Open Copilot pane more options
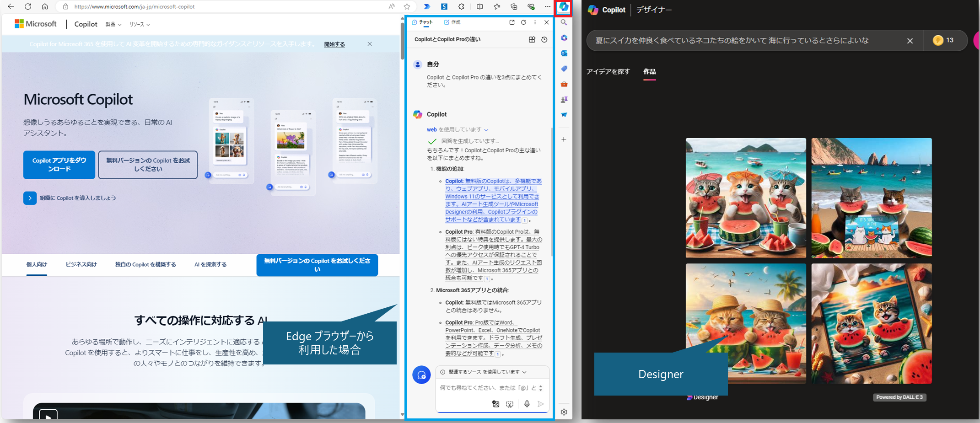Image resolution: width=980 pixels, height=423 pixels. (535, 22)
